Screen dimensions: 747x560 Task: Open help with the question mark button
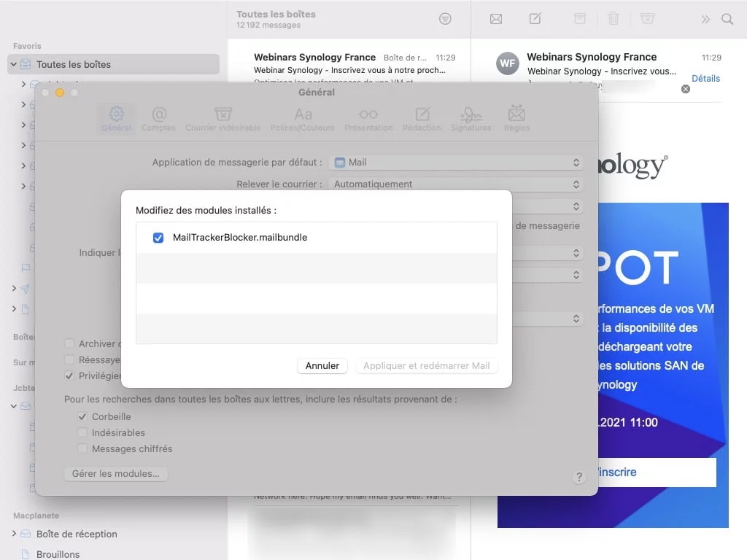pyautogui.click(x=578, y=477)
